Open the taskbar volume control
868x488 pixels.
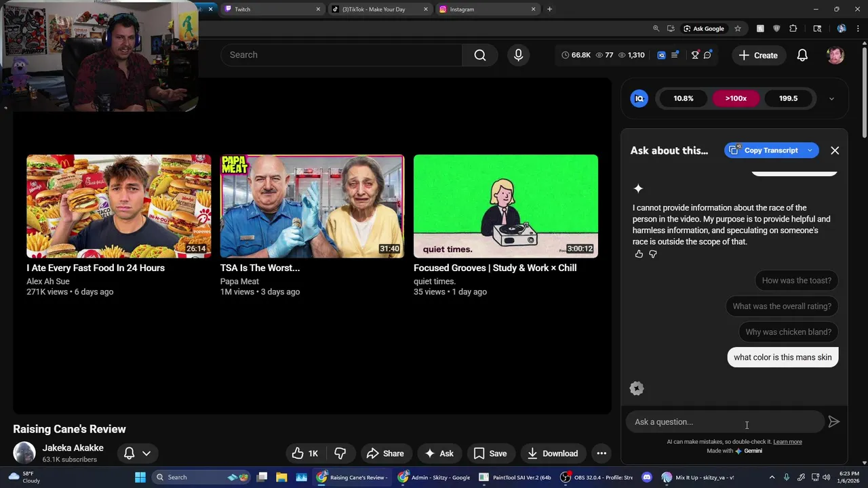(826, 477)
